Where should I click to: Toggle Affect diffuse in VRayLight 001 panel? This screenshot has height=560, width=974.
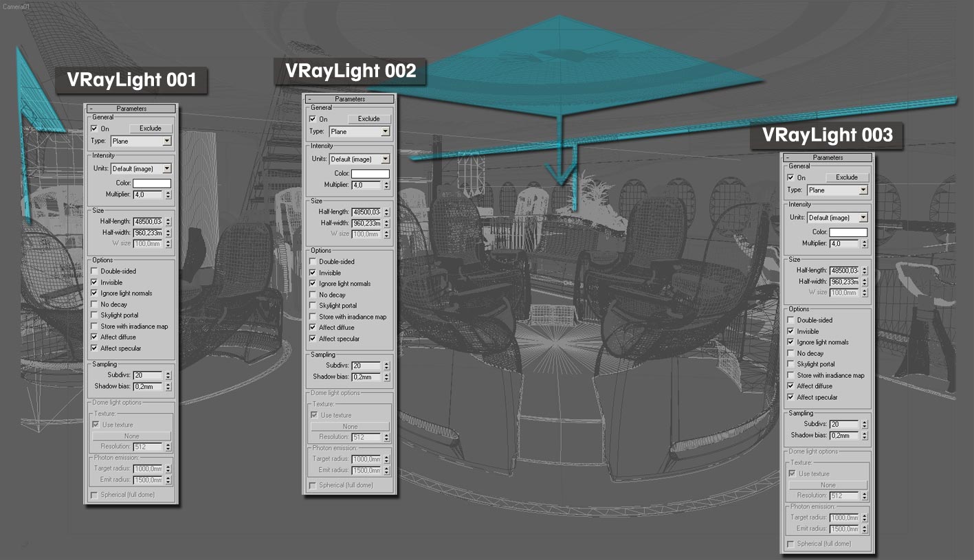(x=94, y=337)
